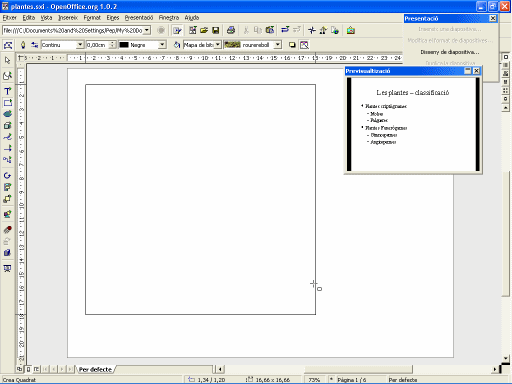Open the Format menu
The height and width of the screenshot is (384, 512).
click(x=92, y=18)
